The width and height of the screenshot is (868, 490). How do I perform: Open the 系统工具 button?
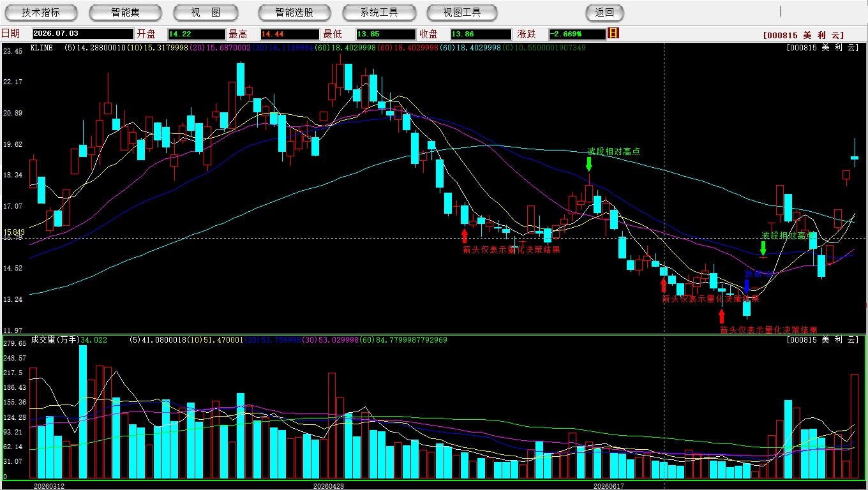click(x=379, y=12)
